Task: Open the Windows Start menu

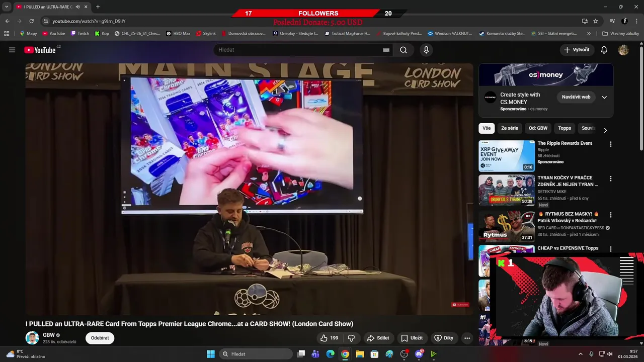Action: point(211,354)
